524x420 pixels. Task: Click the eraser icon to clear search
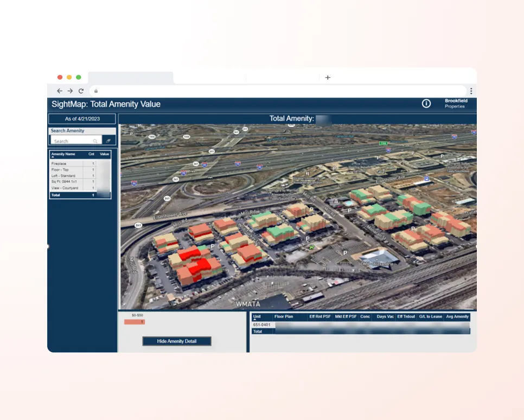pyautogui.click(x=108, y=141)
